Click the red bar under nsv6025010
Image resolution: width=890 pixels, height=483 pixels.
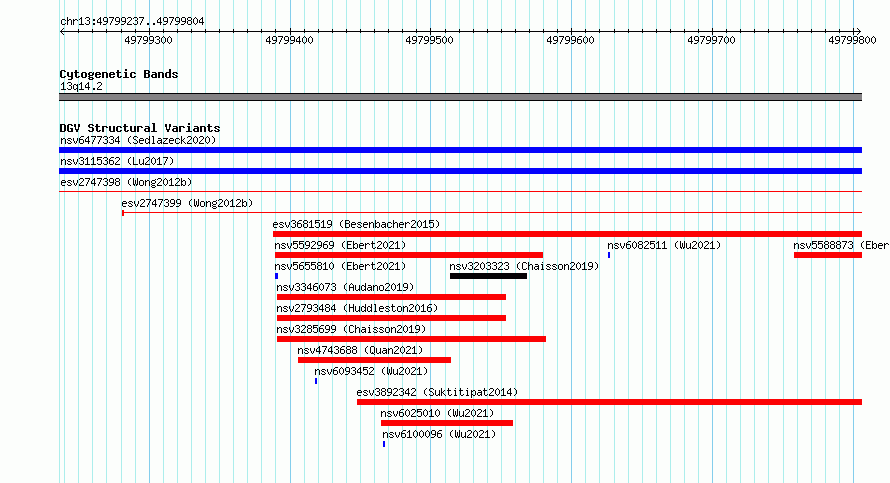click(447, 423)
